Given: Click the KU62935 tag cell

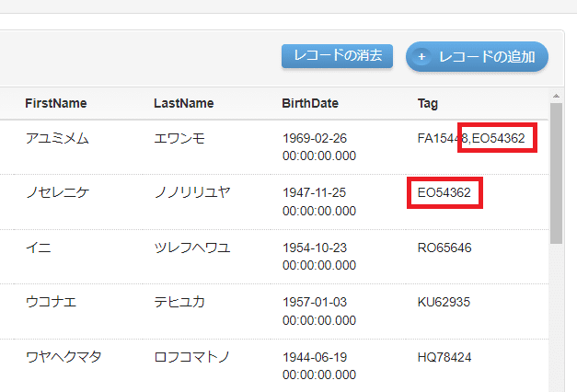Looking at the screenshot, I should click(x=444, y=303).
